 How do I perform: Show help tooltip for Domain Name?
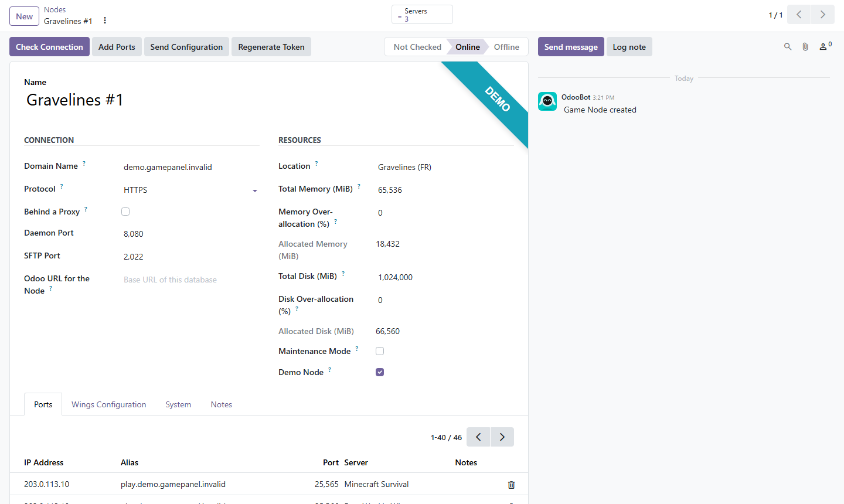(84, 164)
